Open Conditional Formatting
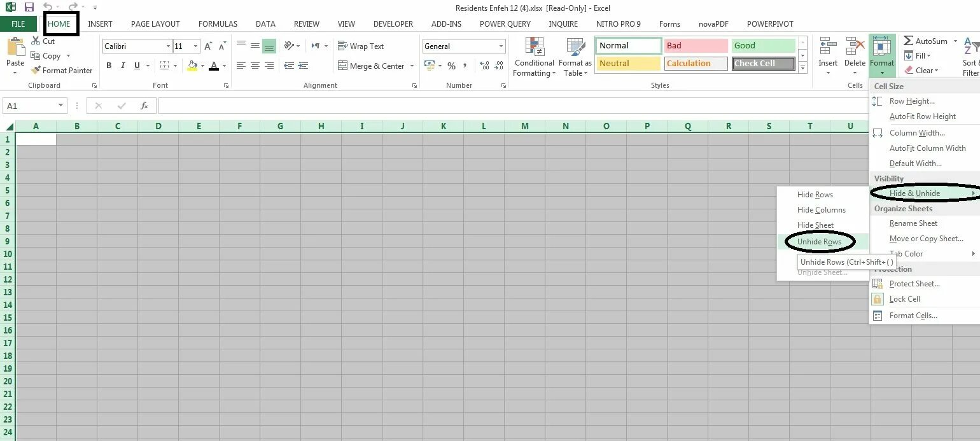Image resolution: width=980 pixels, height=441 pixels. 535,57
